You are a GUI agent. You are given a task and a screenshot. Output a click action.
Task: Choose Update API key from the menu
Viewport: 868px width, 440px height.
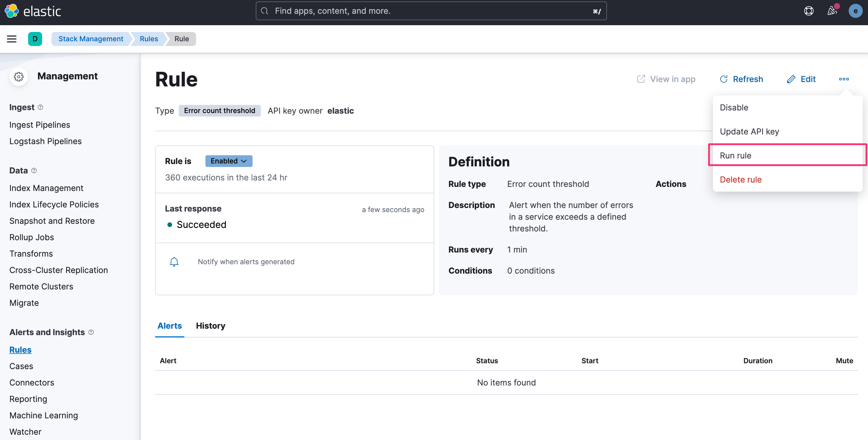pyautogui.click(x=749, y=131)
